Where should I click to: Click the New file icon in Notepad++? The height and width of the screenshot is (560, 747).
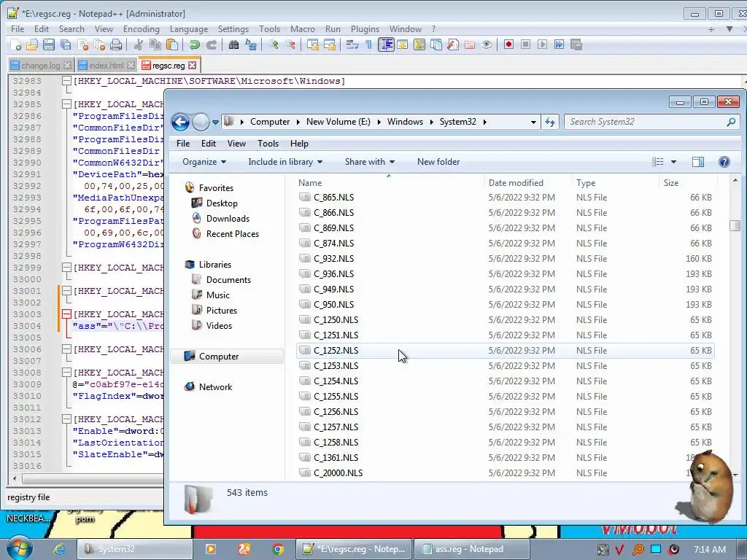[x=16, y=44]
